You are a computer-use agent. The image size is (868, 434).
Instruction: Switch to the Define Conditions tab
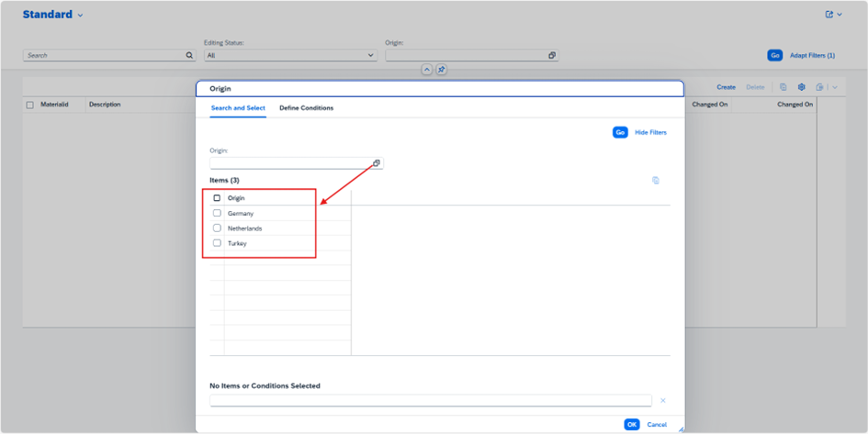pos(306,108)
